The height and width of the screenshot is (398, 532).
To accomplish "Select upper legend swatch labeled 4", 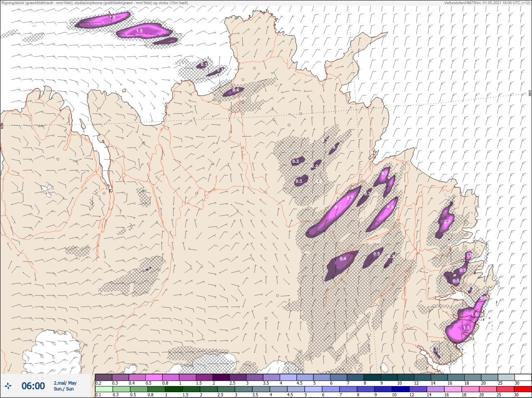I will pos(288,377).
